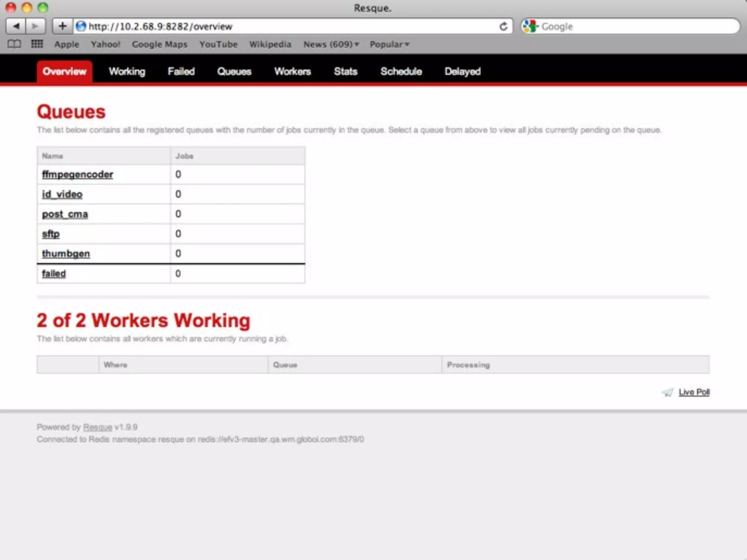The image size is (747, 560).
Task: Click the browser back arrow button
Action: (x=16, y=26)
